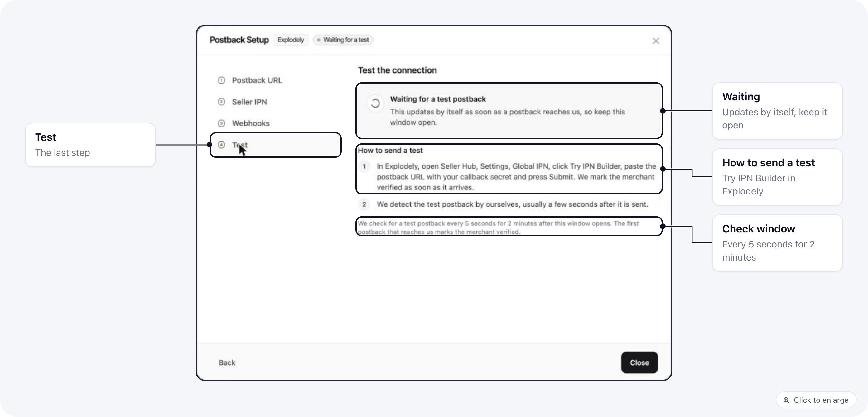
Task: Click the We detect the test postback text
Action: pyautogui.click(x=512, y=204)
